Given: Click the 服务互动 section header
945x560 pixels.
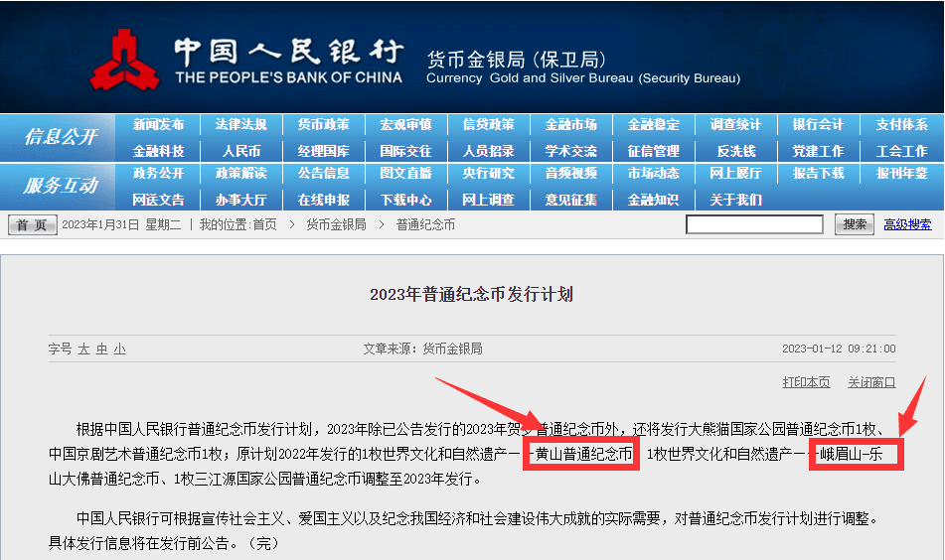Looking at the screenshot, I should [x=61, y=186].
